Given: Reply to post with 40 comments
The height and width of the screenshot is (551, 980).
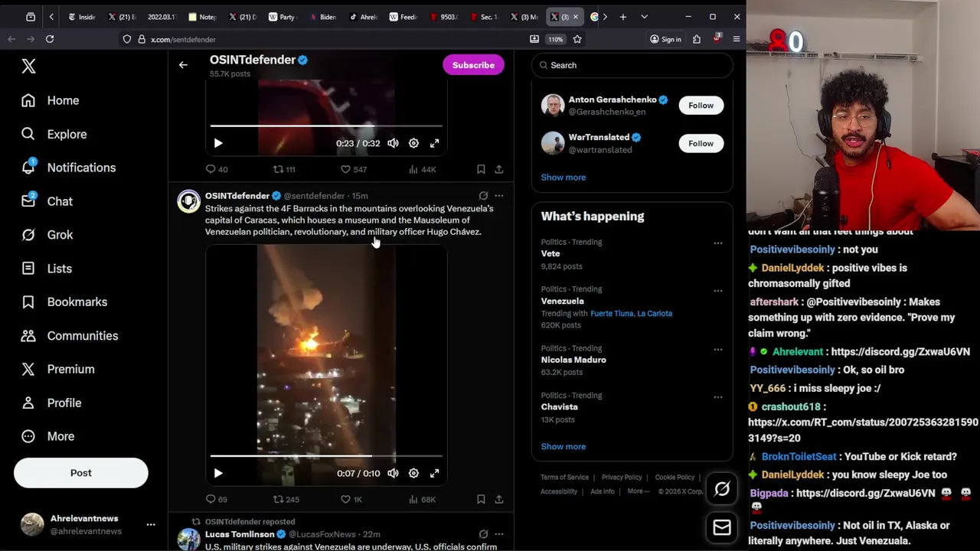Looking at the screenshot, I should [x=217, y=169].
